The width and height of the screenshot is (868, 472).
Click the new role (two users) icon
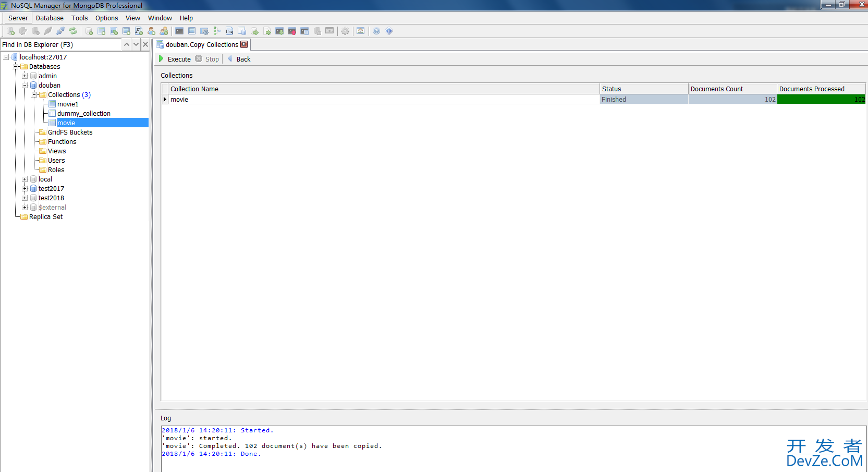[164, 31]
